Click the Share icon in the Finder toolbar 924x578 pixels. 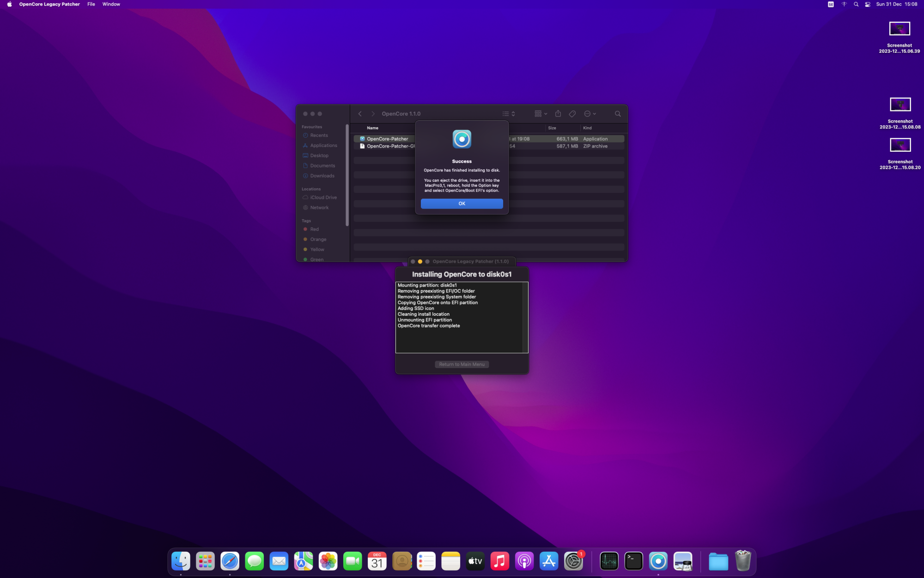(558, 114)
